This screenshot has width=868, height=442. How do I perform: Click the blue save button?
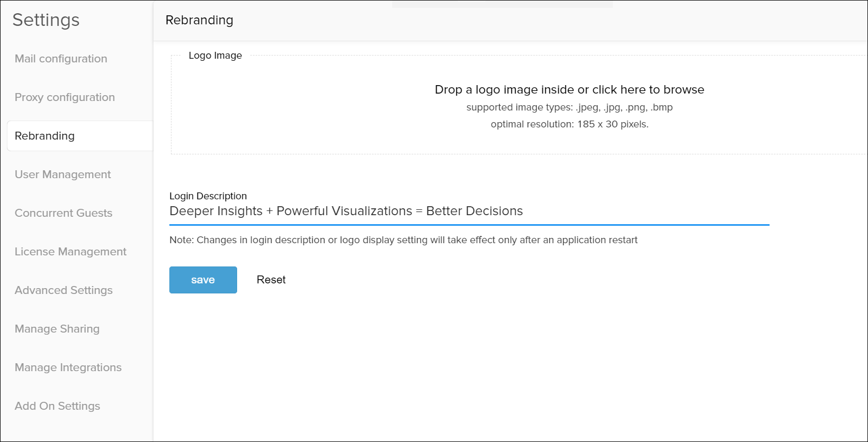click(x=203, y=280)
